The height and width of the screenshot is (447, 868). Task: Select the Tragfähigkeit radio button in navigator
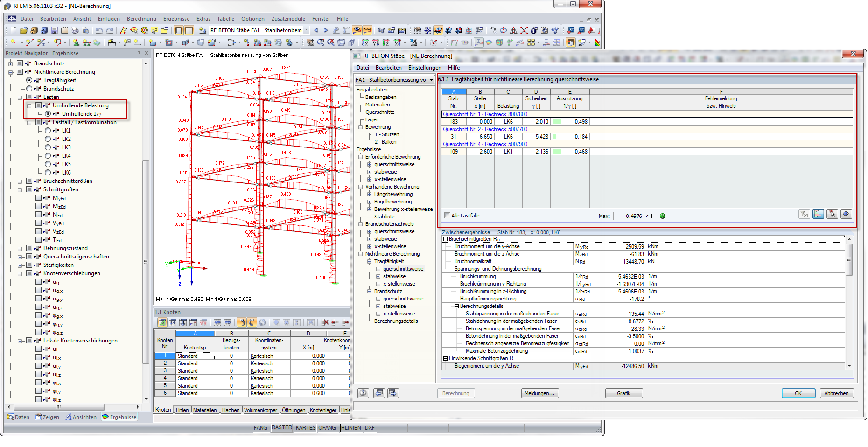click(x=29, y=80)
